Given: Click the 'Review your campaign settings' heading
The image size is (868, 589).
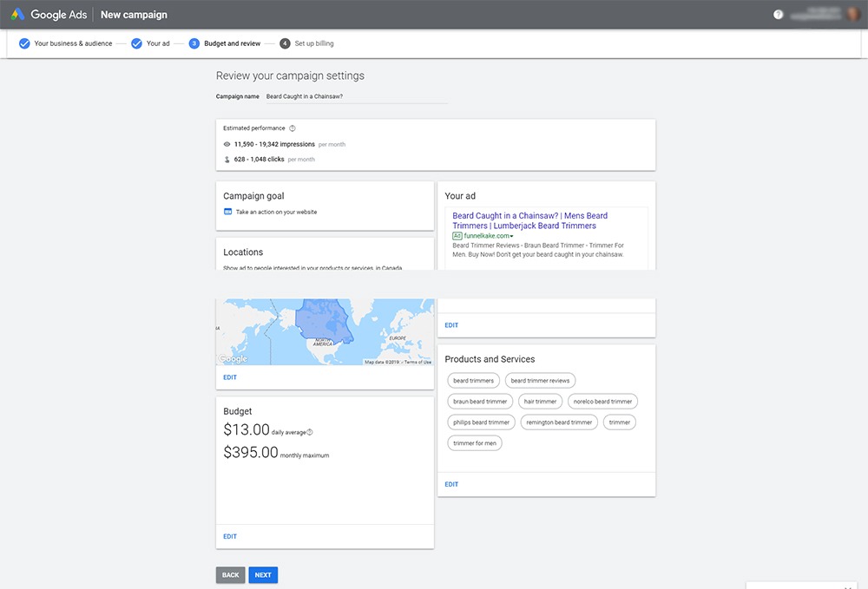Looking at the screenshot, I should point(290,75).
